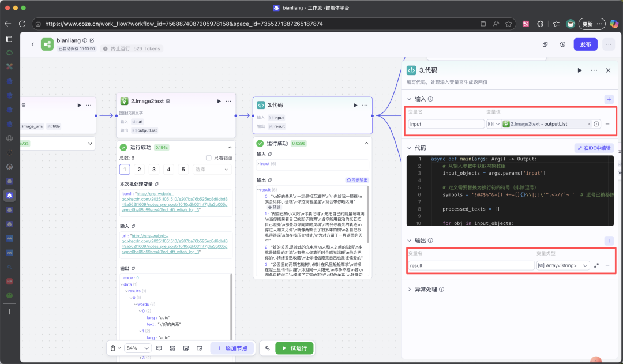Image resolution: width=623 pixels, height=364 pixels.
Task: Edit the result output name field
Action: (471, 265)
